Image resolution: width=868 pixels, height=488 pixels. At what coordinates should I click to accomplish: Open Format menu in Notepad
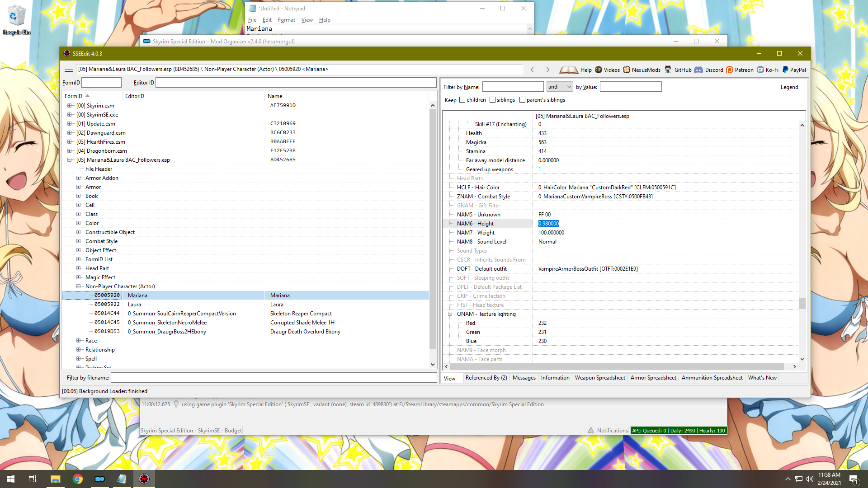[x=286, y=20]
